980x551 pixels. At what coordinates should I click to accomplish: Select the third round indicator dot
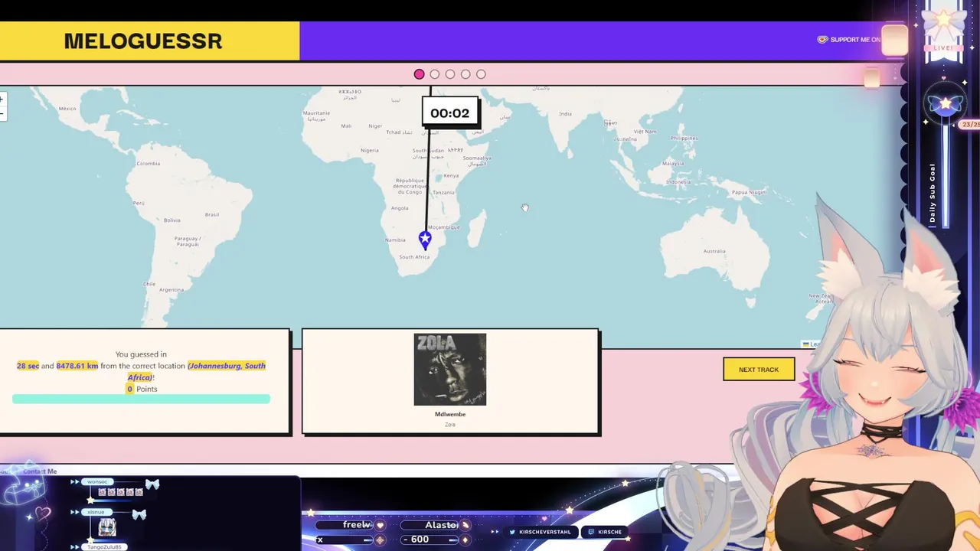point(450,74)
